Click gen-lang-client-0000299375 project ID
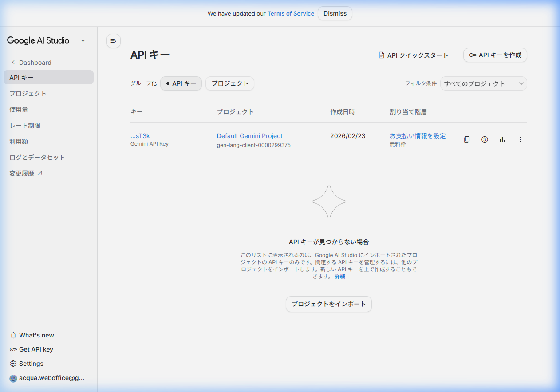Viewport: 560px width, 392px height. coord(254,145)
